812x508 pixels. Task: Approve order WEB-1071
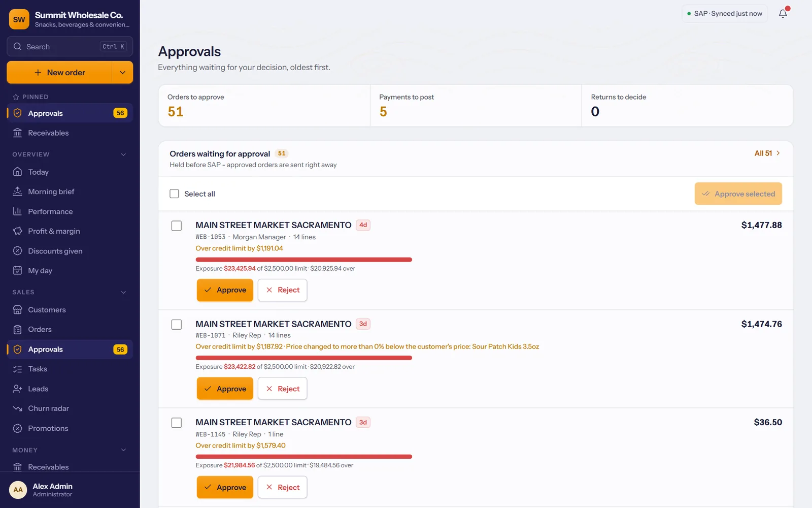[x=225, y=389]
